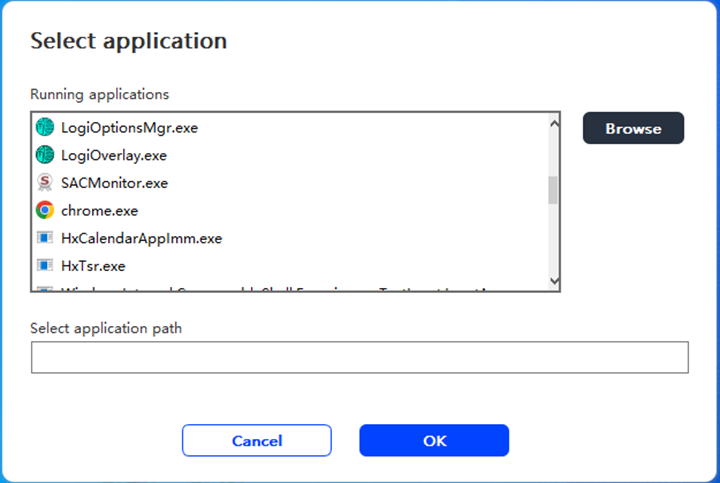Click the HxTsr.exe window icon
This screenshot has height=483, width=720.
pyautogui.click(x=44, y=266)
